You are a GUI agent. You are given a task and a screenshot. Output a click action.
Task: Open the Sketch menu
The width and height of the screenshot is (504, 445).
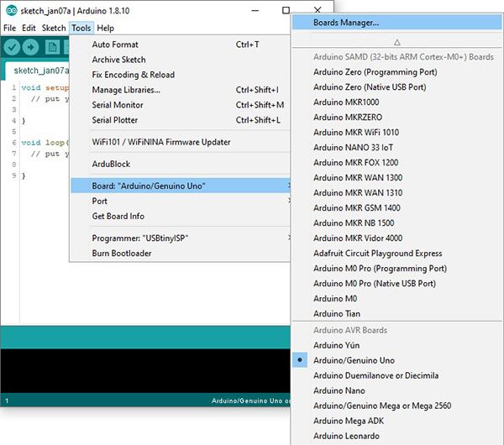pyautogui.click(x=54, y=28)
